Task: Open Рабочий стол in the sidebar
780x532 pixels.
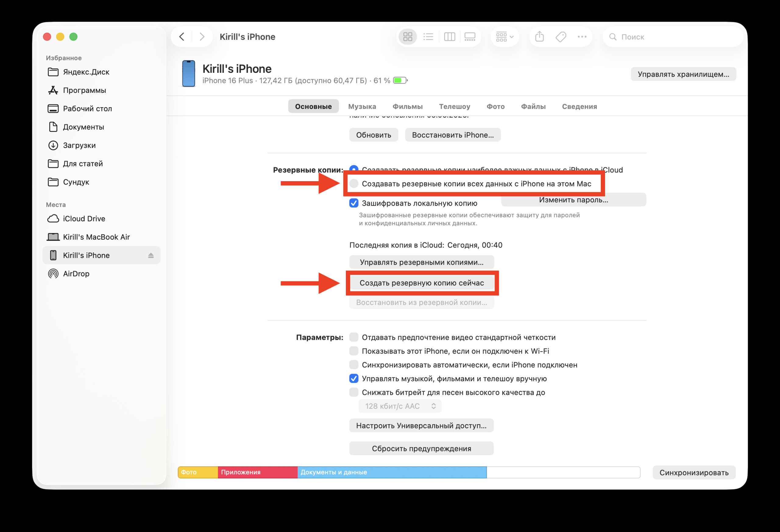Action: (x=101, y=109)
